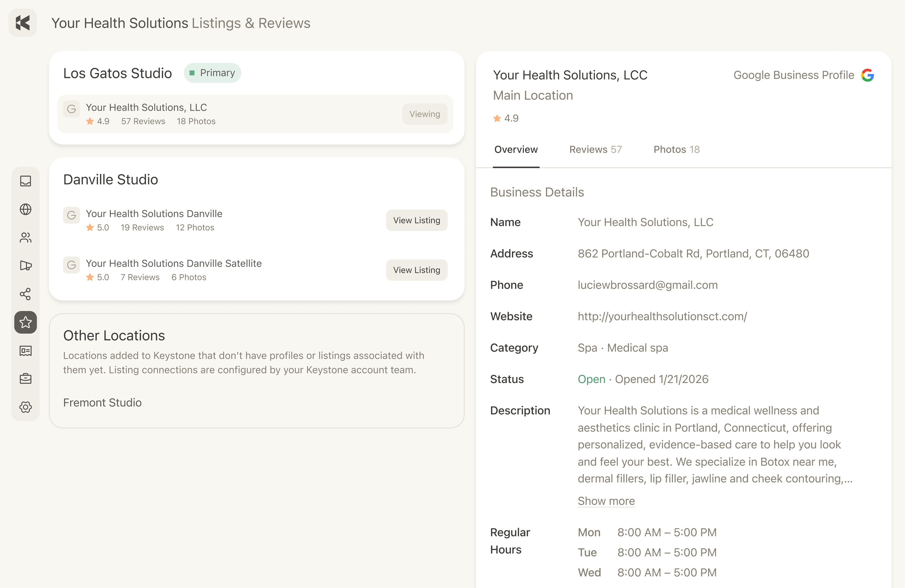Image resolution: width=905 pixels, height=588 pixels.
Task: Click the Tue hours row
Action: coord(647,552)
